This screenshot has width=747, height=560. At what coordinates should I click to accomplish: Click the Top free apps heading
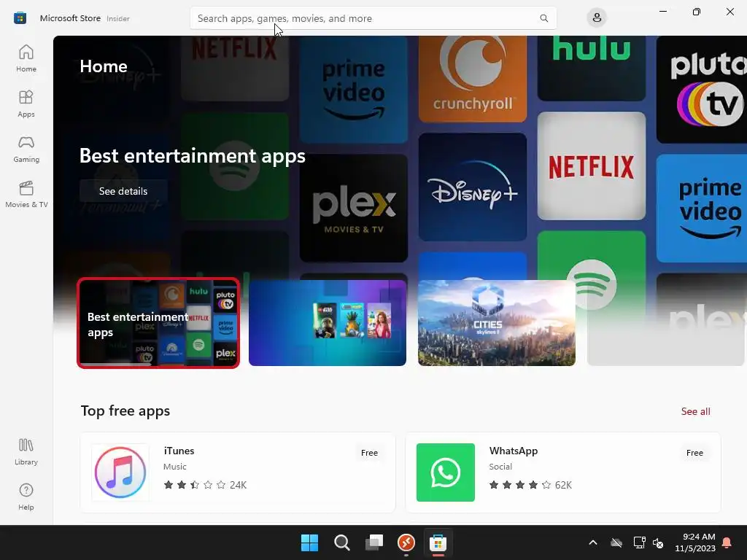point(125,411)
